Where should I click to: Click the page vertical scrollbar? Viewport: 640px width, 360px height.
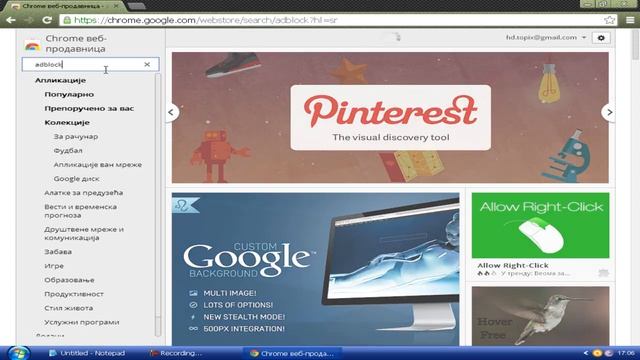[635, 45]
